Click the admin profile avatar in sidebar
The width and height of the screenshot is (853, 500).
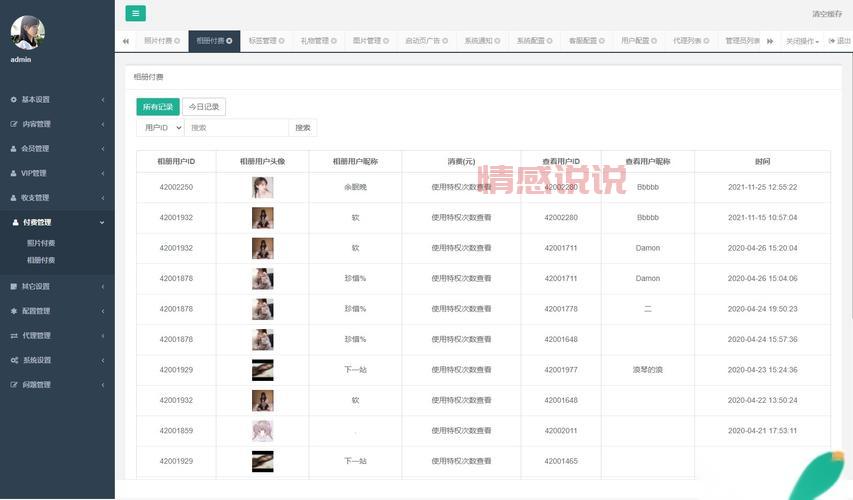tap(27, 32)
